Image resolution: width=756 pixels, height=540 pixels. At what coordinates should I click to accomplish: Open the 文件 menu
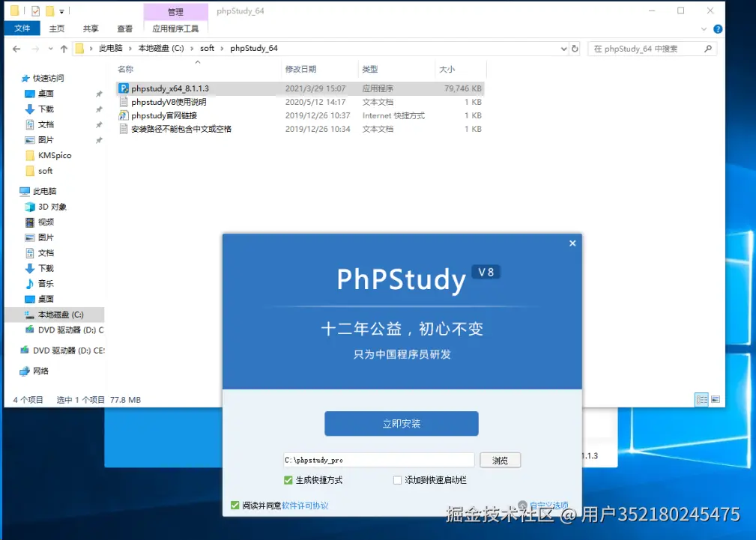[22, 28]
